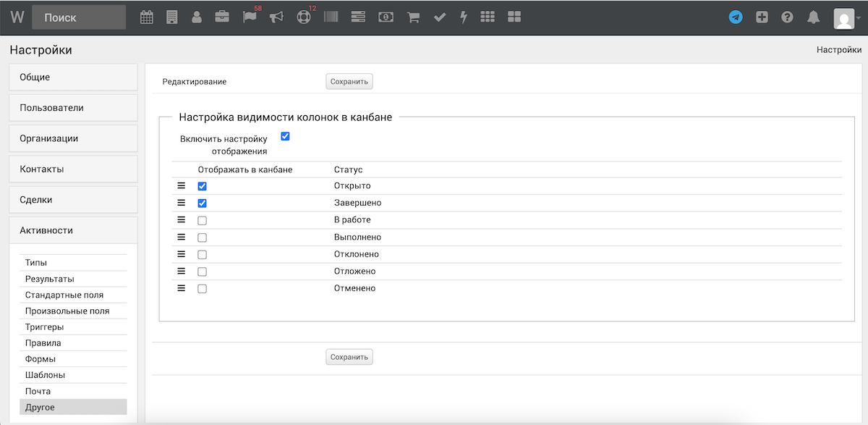
Task: Open the user avatar dropdown menu
Action: [846, 18]
